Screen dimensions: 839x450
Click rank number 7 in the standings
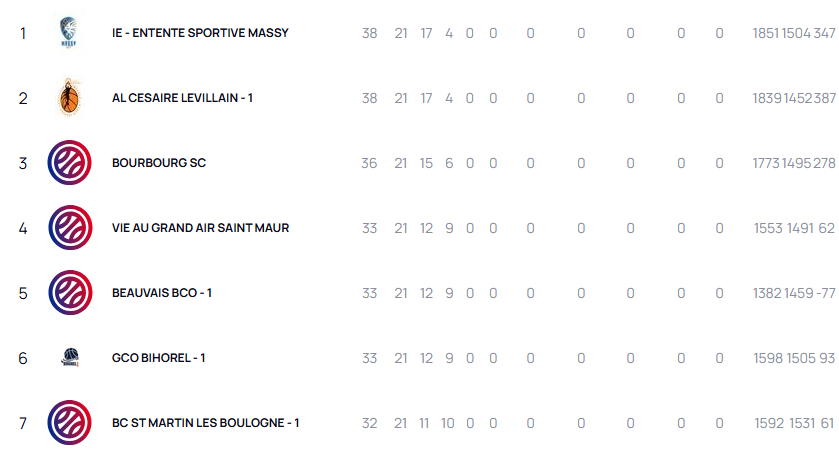pos(23,423)
